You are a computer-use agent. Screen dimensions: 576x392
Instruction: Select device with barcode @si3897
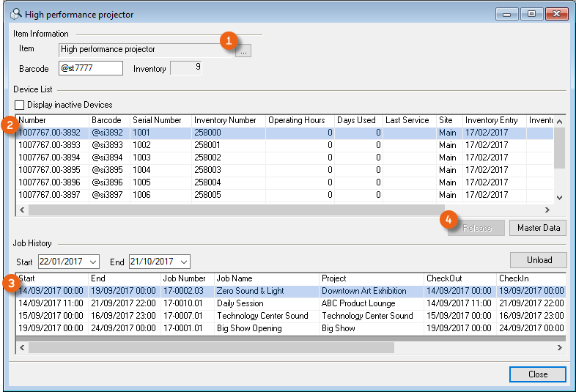pyautogui.click(x=106, y=195)
